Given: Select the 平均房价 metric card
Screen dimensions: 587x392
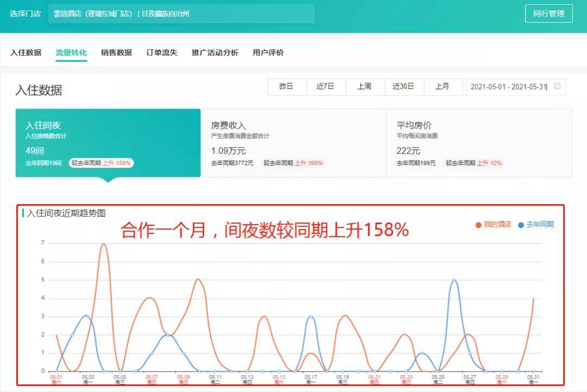Looking at the screenshot, I should click(x=479, y=143).
